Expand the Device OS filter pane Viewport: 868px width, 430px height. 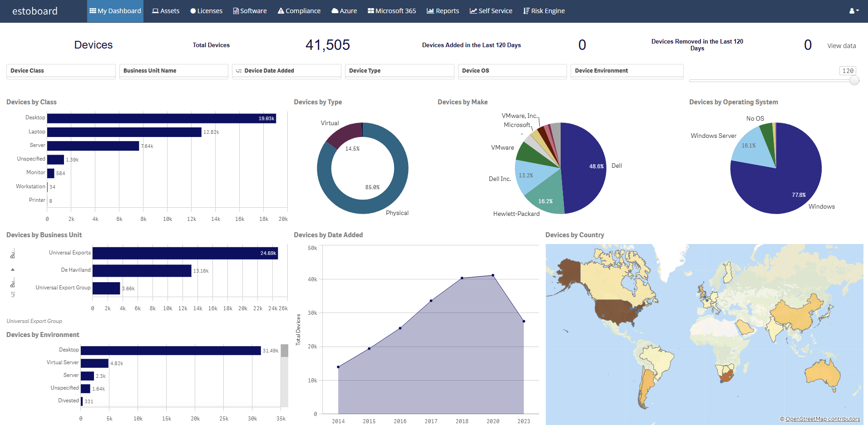[x=512, y=71]
